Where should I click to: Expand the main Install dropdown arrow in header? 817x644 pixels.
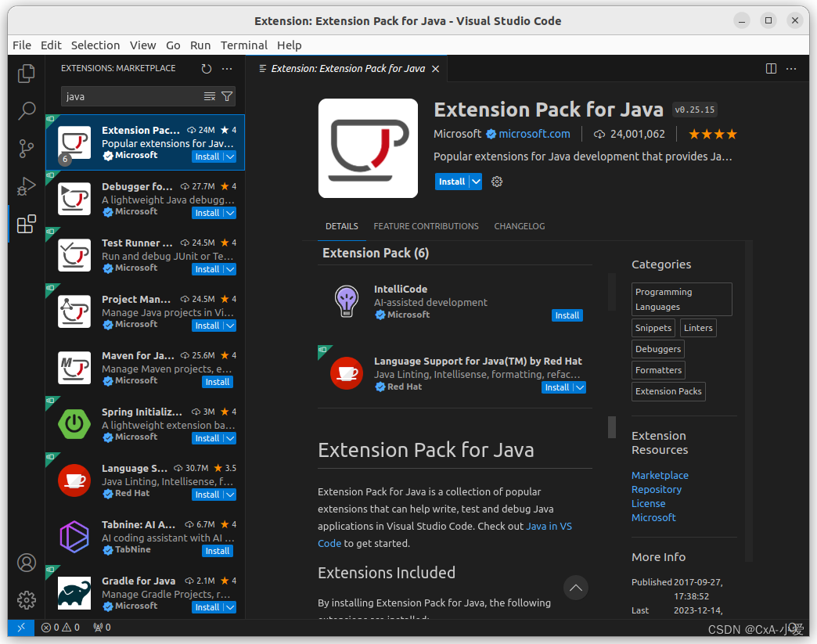476,182
